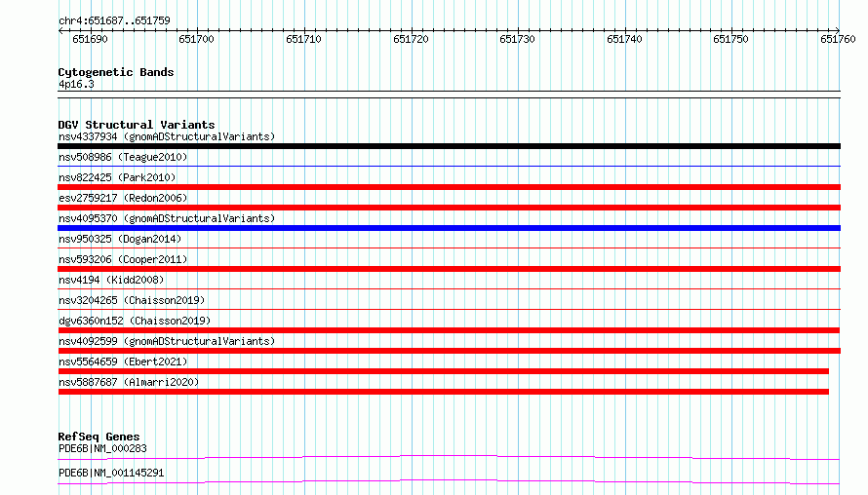Click the chr4:651687..651759 region label
This screenshot has width=868, height=495.
coord(114,21)
